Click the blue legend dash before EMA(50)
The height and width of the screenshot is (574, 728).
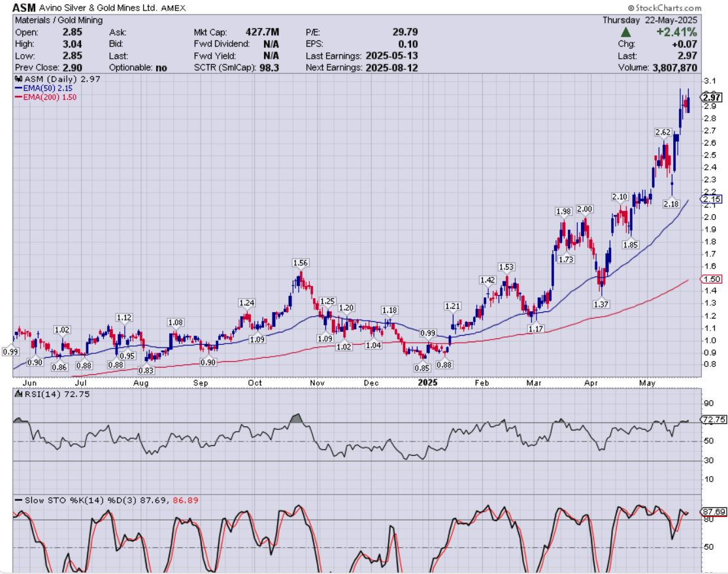tap(18, 88)
